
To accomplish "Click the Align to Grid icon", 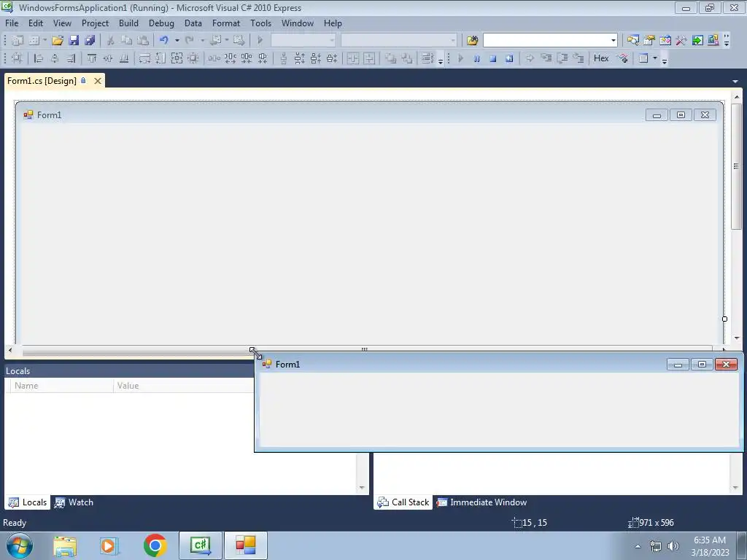I will (18, 58).
